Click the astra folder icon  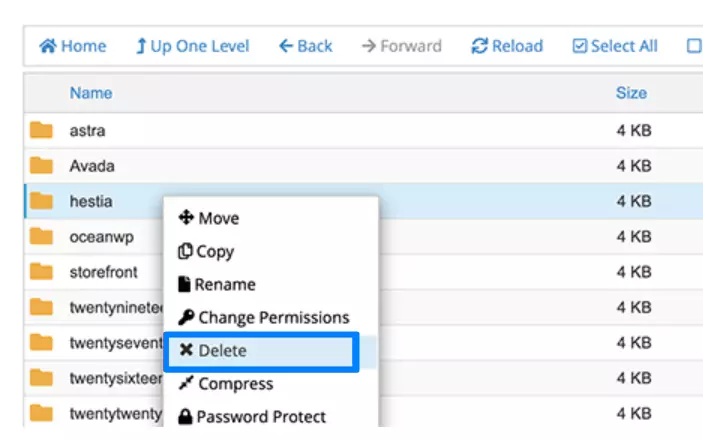[x=41, y=130]
